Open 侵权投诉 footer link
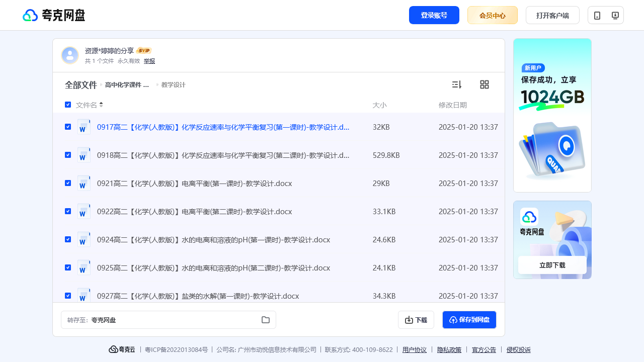 tap(519, 350)
